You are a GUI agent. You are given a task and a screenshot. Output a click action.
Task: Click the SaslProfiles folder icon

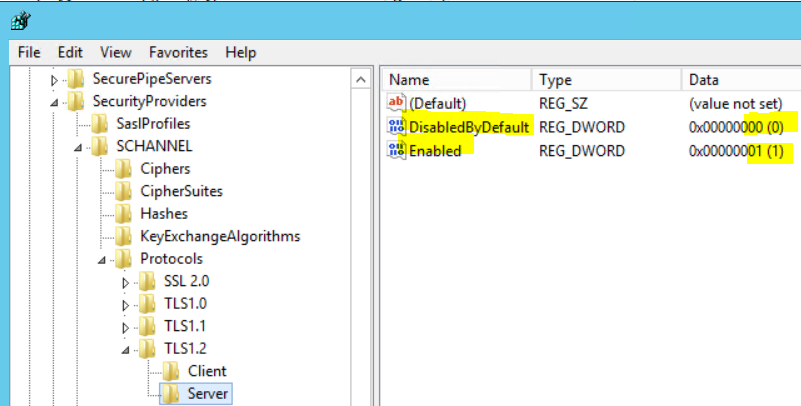[100, 124]
